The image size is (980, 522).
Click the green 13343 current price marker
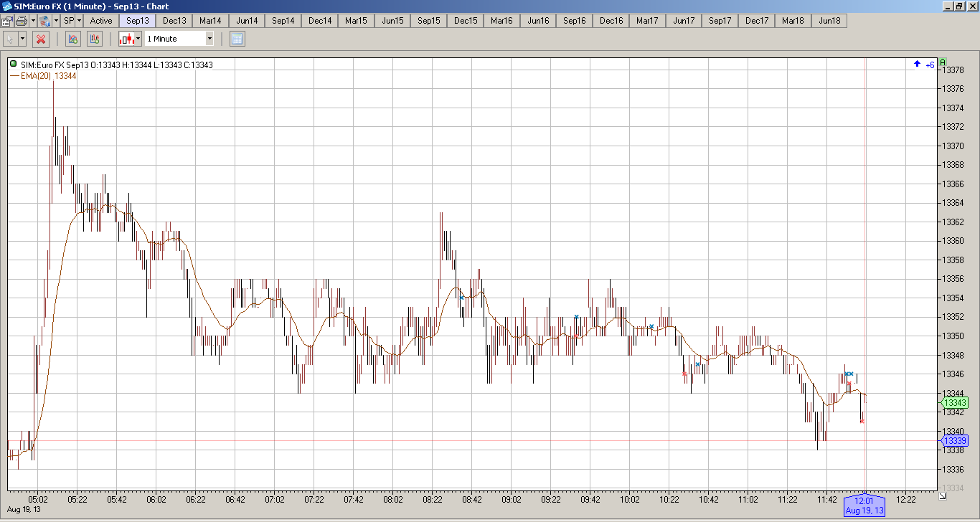[954, 403]
